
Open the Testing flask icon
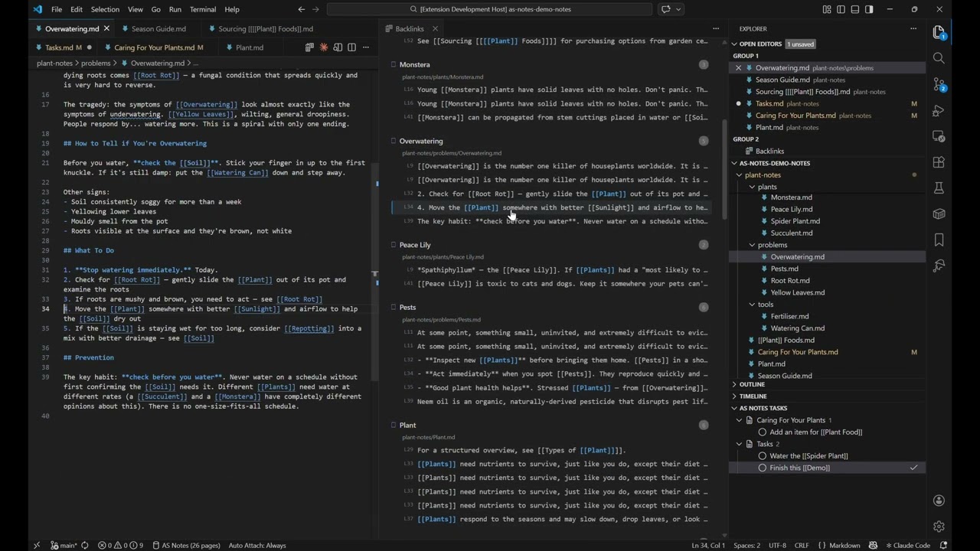coord(939,188)
